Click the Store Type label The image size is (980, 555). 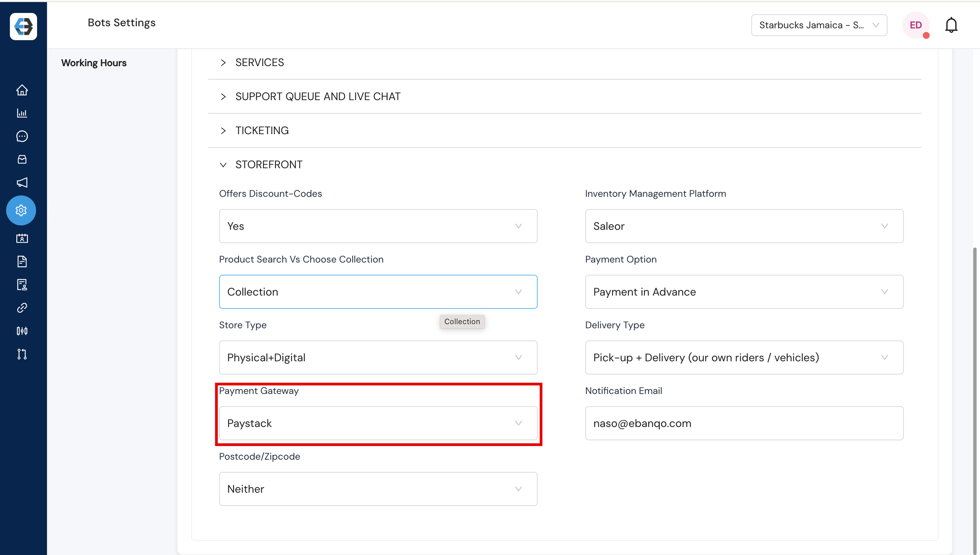[x=243, y=325]
